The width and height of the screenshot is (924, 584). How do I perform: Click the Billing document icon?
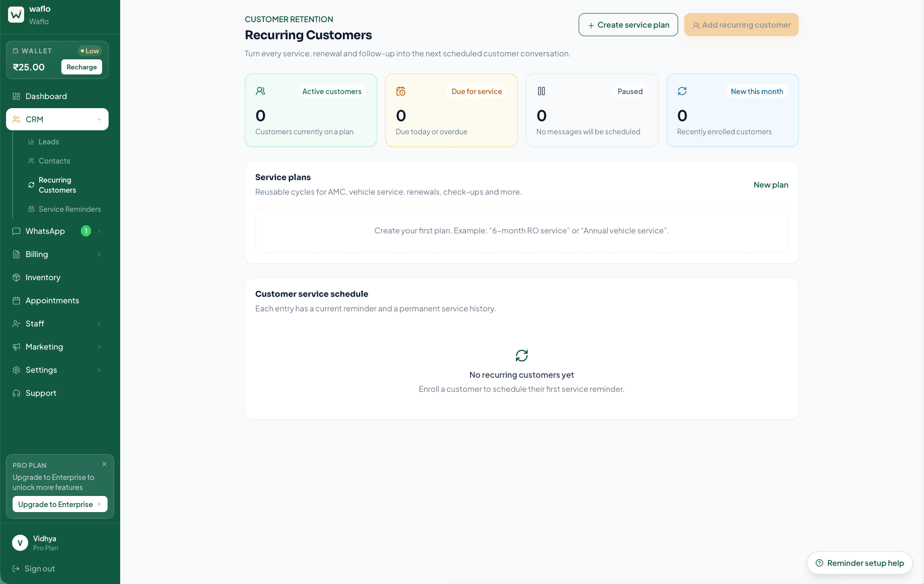tap(17, 254)
